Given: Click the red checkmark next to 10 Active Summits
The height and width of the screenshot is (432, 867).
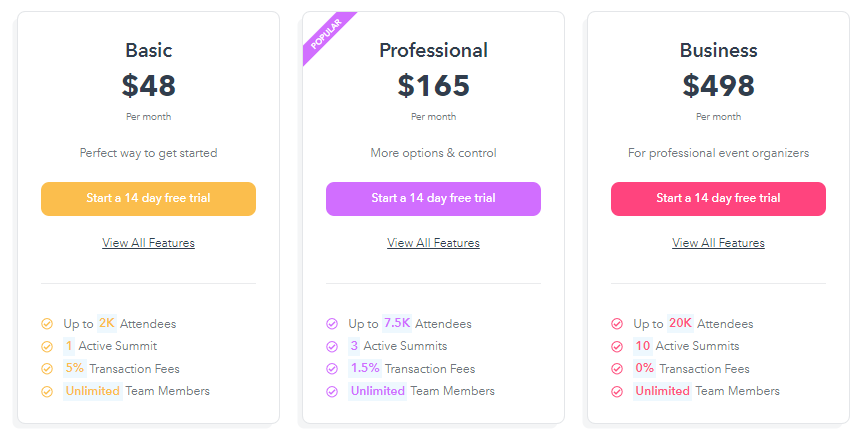Looking at the screenshot, I should coord(617,347).
